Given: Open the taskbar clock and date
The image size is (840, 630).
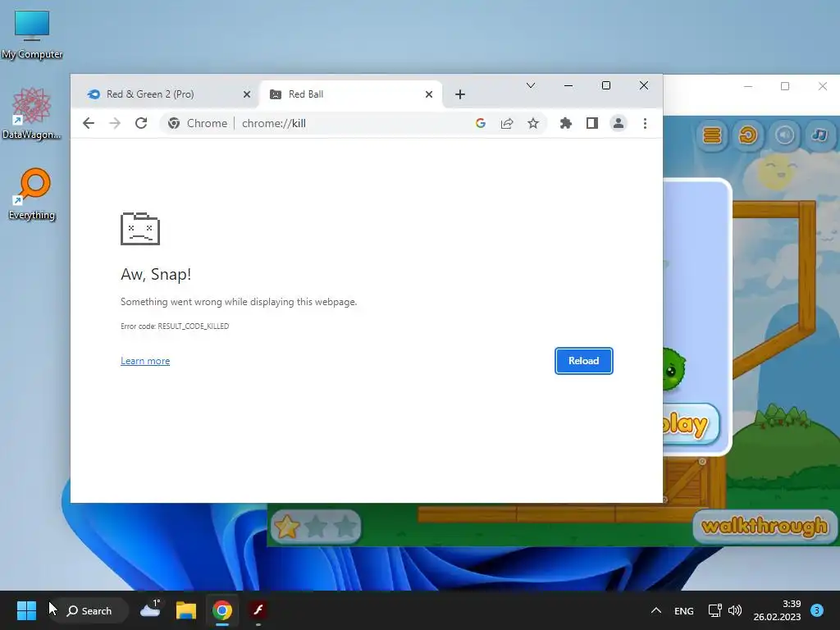Looking at the screenshot, I should click(777, 610).
